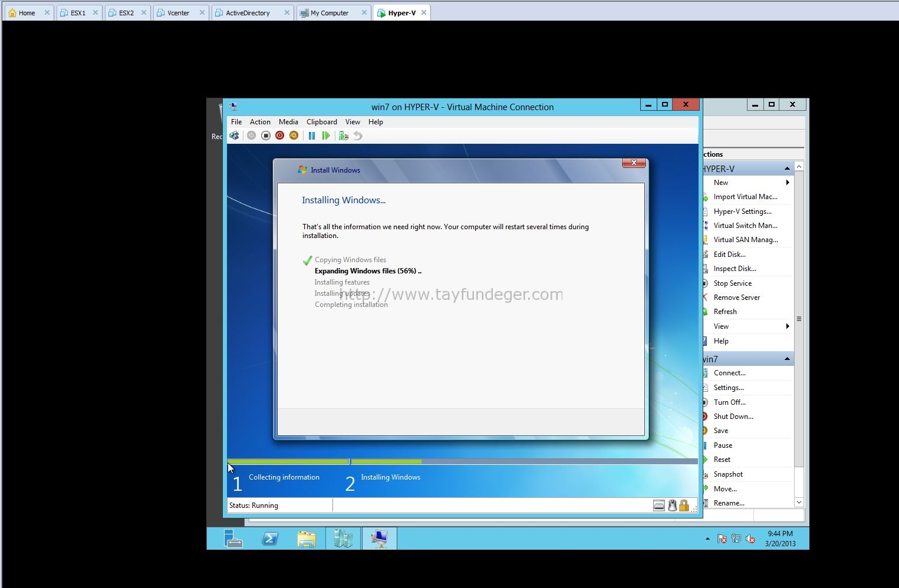Click the Snapshot icon in VM toolbar
This screenshot has width=899, height=588.
[x=344, y=136]
